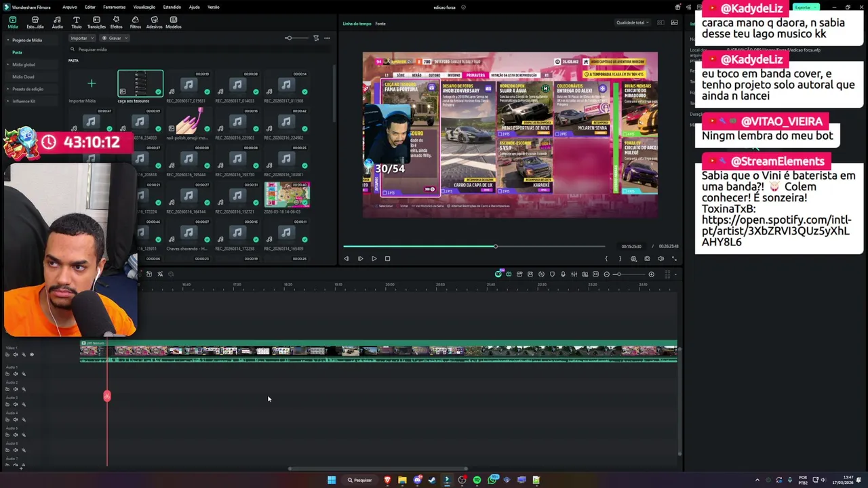
Task: Mute the Áudio 6 track
Action: tap(16, 450)
